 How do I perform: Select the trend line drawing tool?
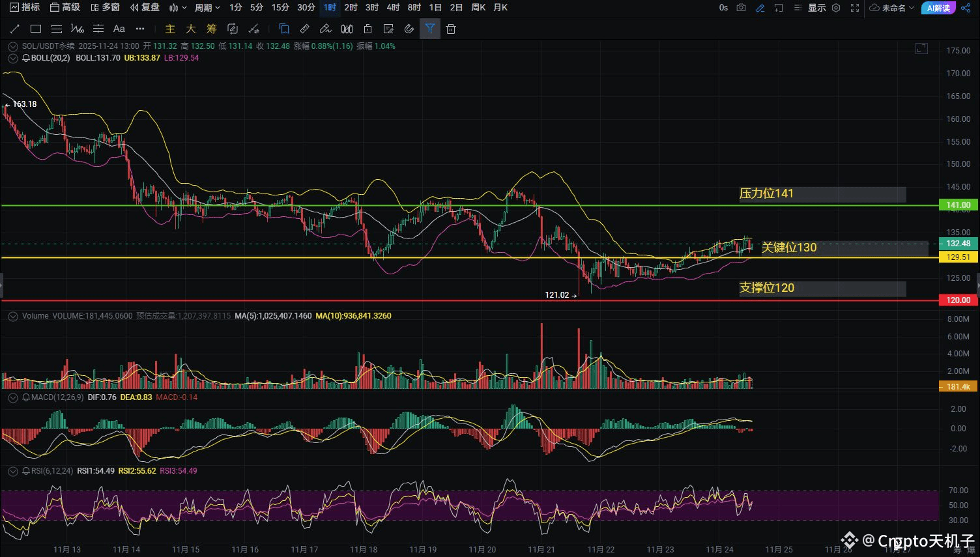(x=15, y=29)
